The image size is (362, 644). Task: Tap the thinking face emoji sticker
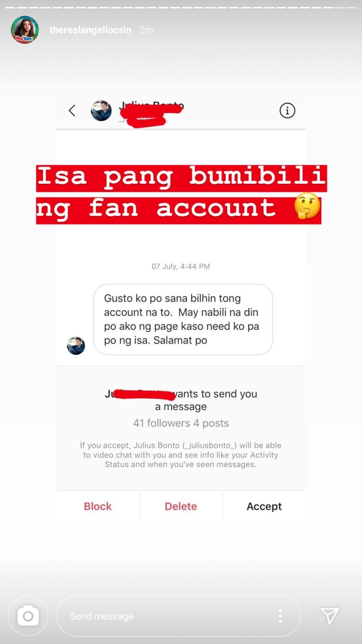(307, 206)
